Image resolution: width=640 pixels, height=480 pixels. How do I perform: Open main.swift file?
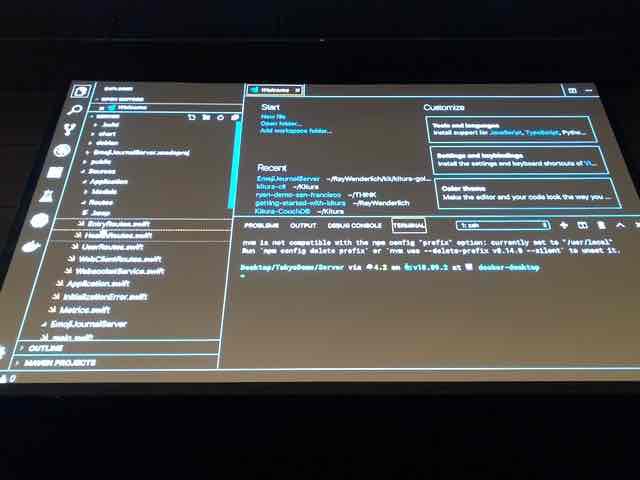(x=73, y=338)
